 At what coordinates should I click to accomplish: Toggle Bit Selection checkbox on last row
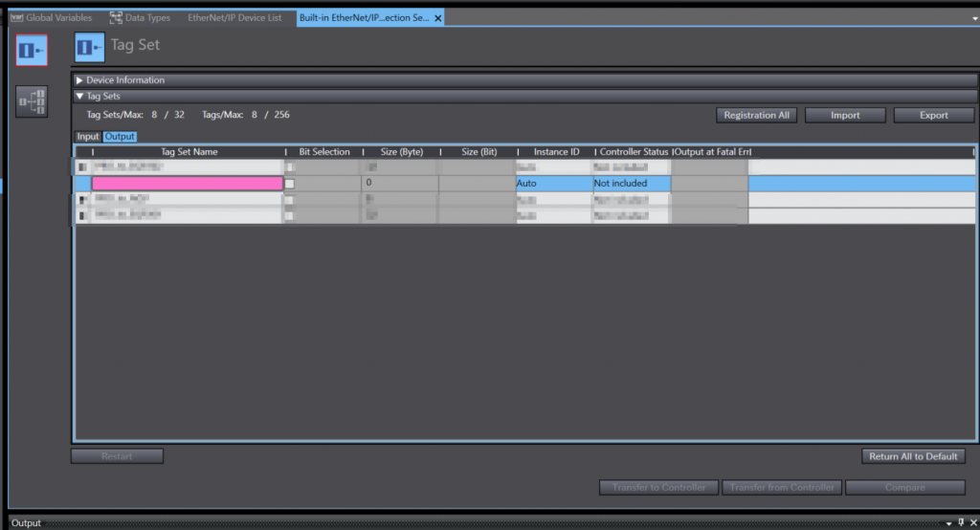pos(290,215)
